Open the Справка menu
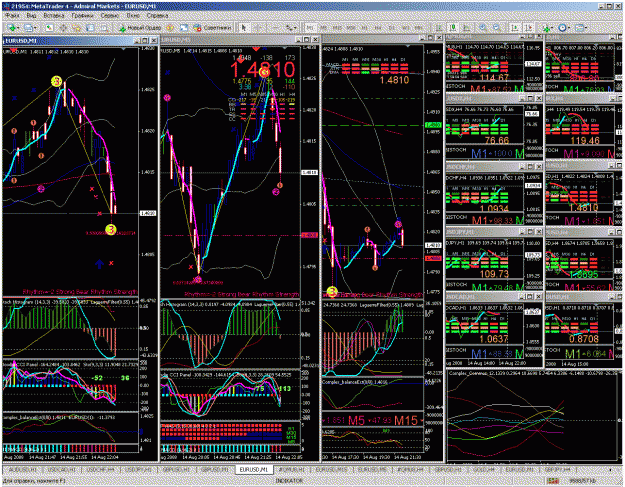This screenshot has width=625, height=487. [157, 16]
